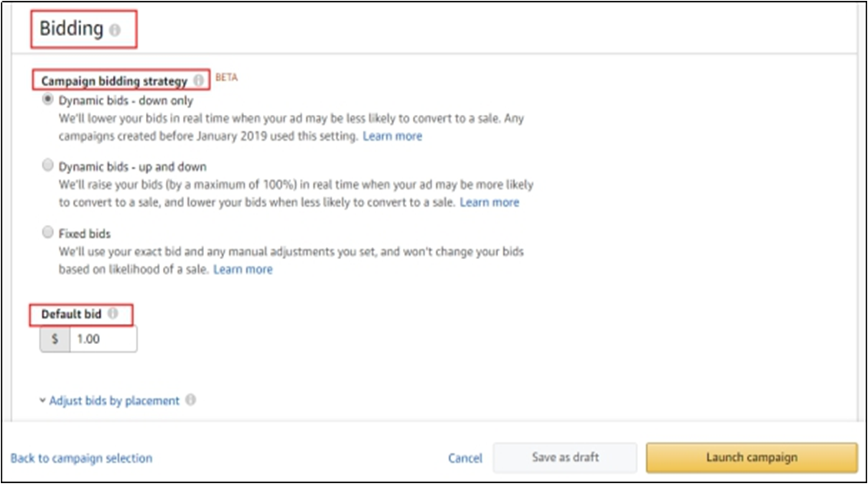Open Learn more link under Fixed bids

click(243, 269)
